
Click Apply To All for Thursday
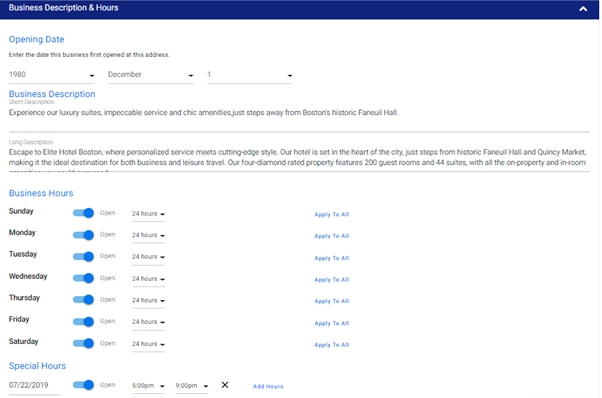(332, 301)
